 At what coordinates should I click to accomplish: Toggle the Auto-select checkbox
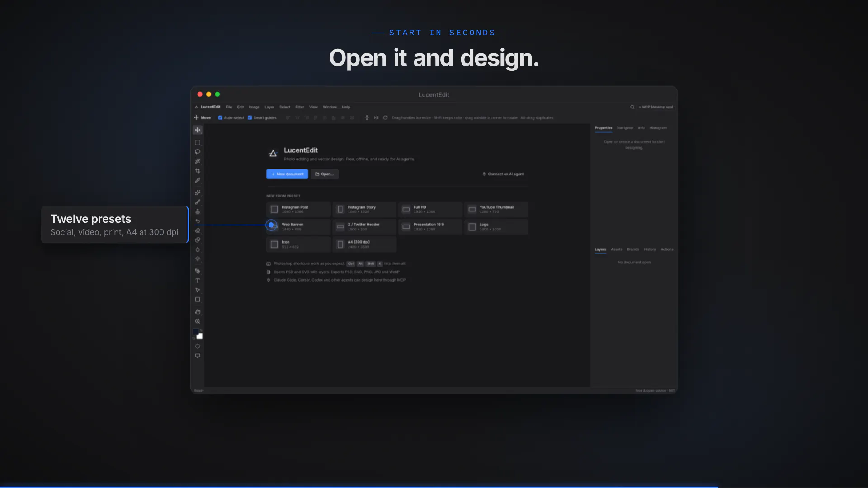pyautogui.click(x=220, y=117)
